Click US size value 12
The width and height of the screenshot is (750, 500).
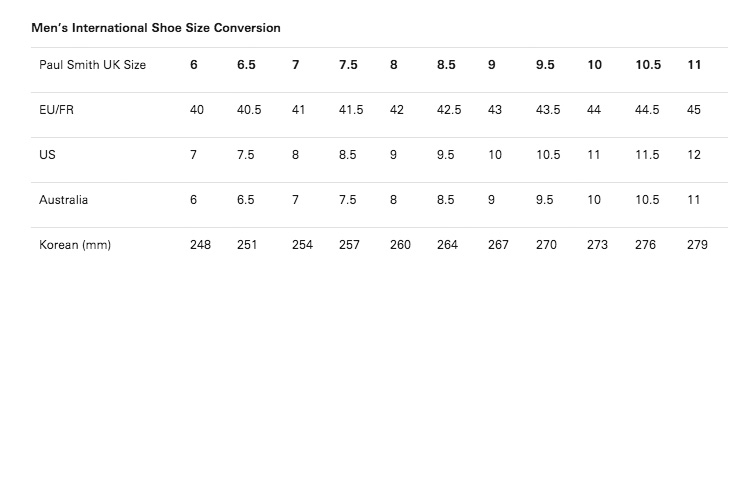coord(694,155)
